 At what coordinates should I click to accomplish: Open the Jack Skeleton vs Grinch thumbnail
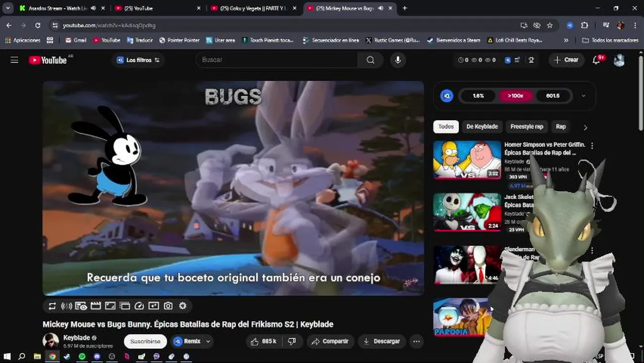[467, 212]
